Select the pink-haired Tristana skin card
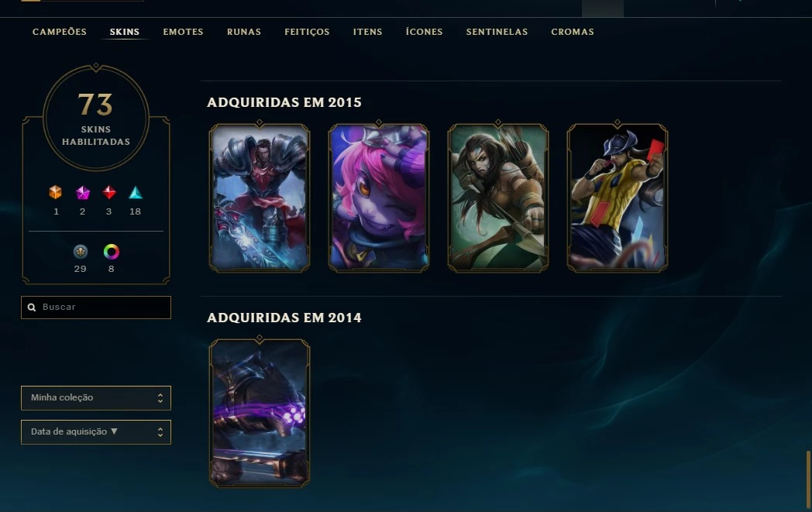Screen dimensions: 812x512 pyautogui.click(x=379, y=198)
